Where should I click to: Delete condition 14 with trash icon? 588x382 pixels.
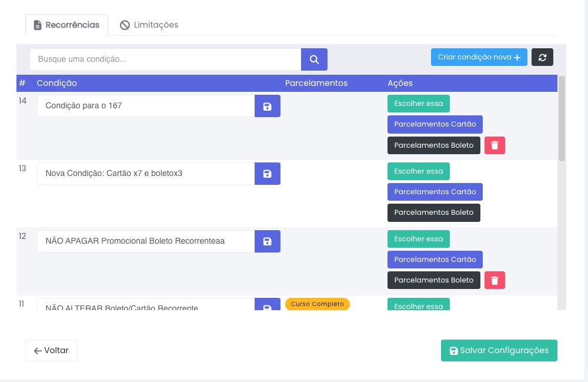click(x=495, y=145)
